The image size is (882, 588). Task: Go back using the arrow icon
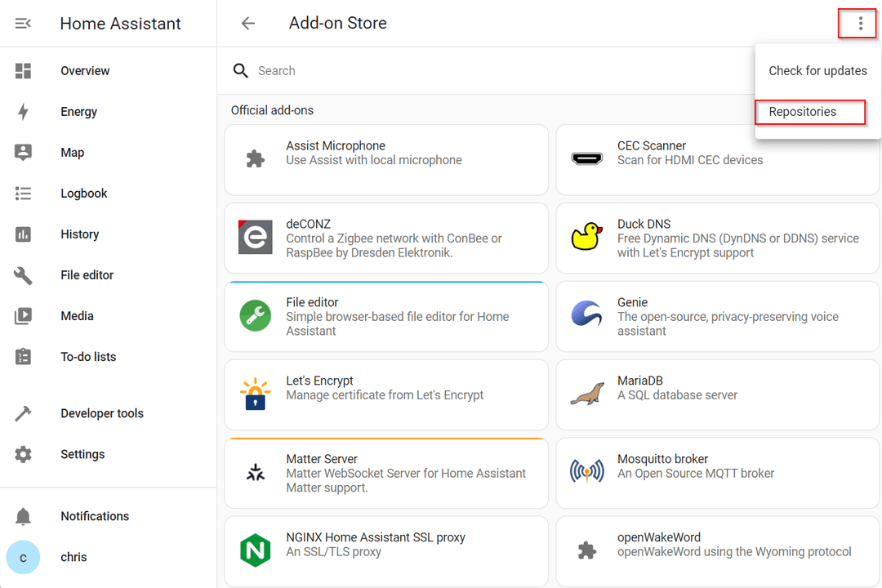[x=248, y=23]
